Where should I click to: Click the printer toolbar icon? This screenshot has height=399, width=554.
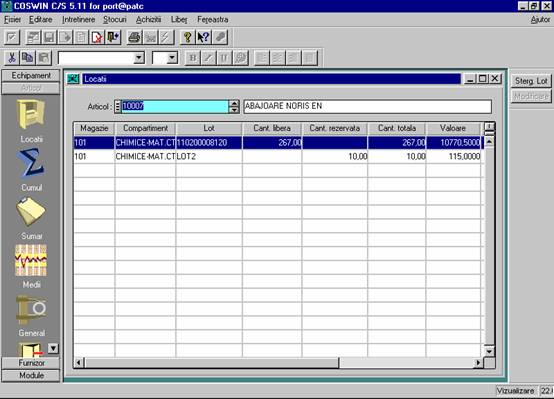pyautogui.click(x=135, y=37)
